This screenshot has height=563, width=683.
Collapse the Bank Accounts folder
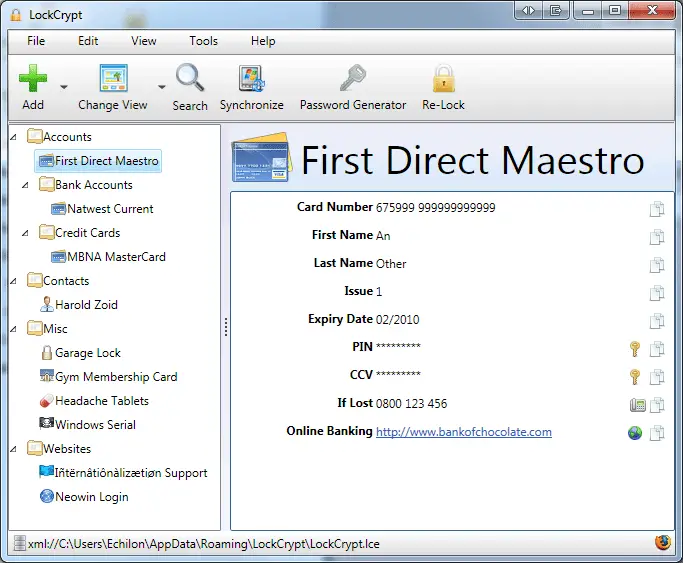click(x=25, y=185)
